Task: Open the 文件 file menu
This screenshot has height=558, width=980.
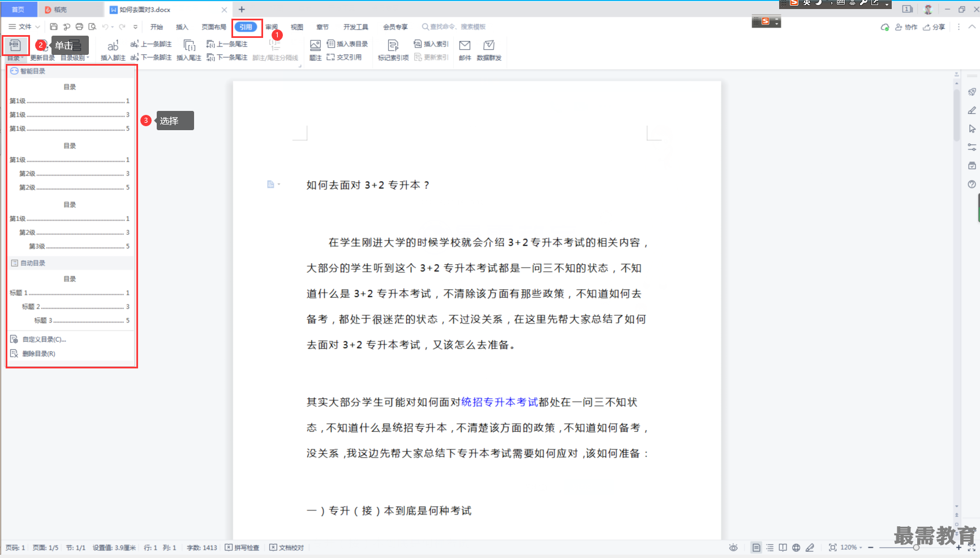Action: click(x=20, y=27)
